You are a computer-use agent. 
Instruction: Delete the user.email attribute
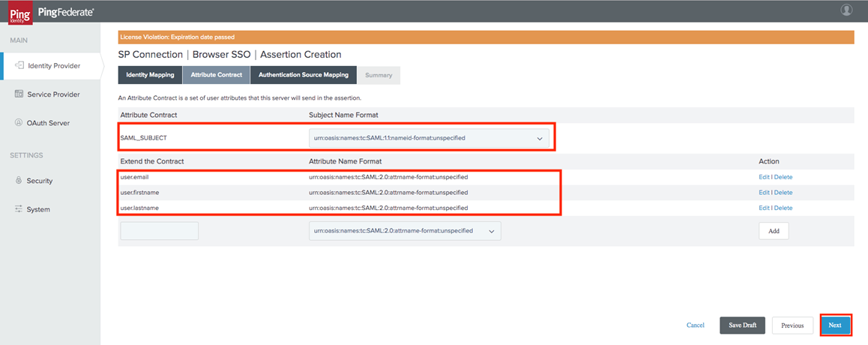[783, 177]
